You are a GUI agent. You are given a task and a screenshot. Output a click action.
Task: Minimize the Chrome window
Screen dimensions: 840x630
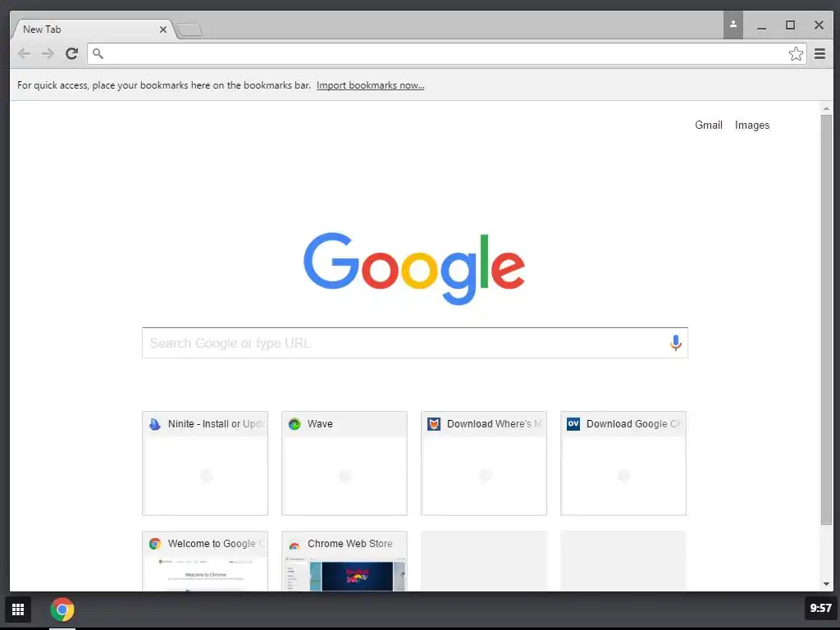coord(761,25)
